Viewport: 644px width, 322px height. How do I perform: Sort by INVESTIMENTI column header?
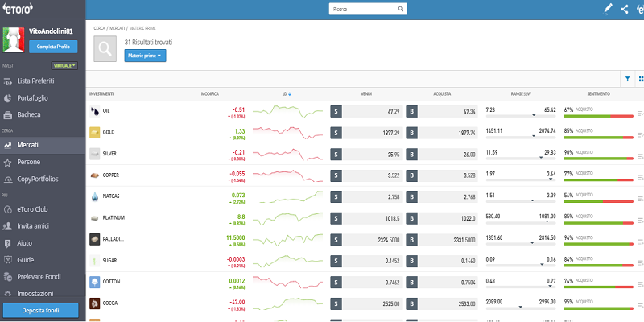click(101, 94)
